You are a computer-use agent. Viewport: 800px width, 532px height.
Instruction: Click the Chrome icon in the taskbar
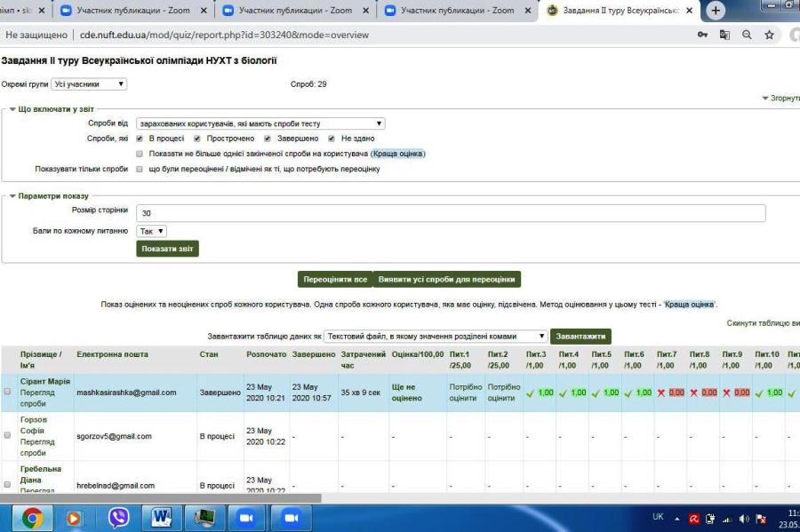pyautogui.click(x=32, y=517)
